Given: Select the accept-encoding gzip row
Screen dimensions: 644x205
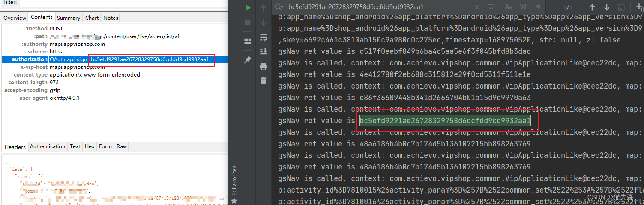Looking at the screenshot, I should coord(114,90).
